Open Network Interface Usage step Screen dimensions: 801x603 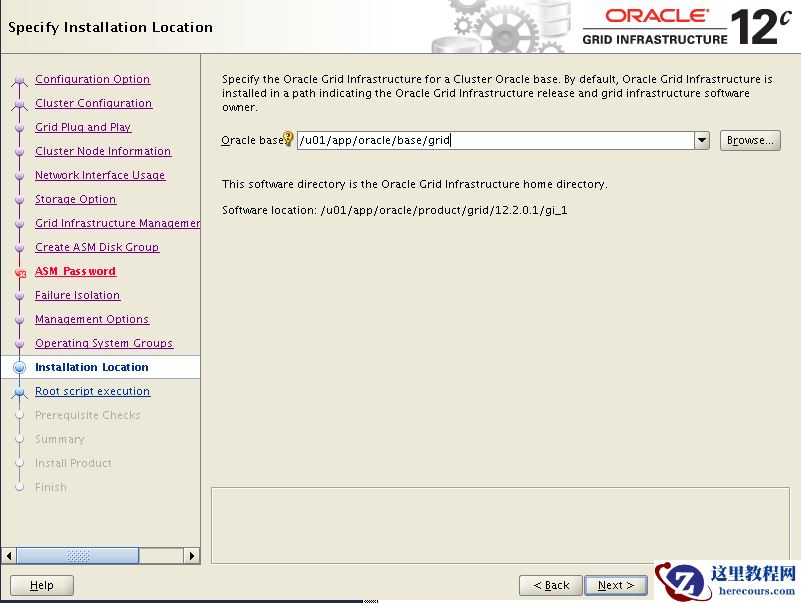pos(100,175)
